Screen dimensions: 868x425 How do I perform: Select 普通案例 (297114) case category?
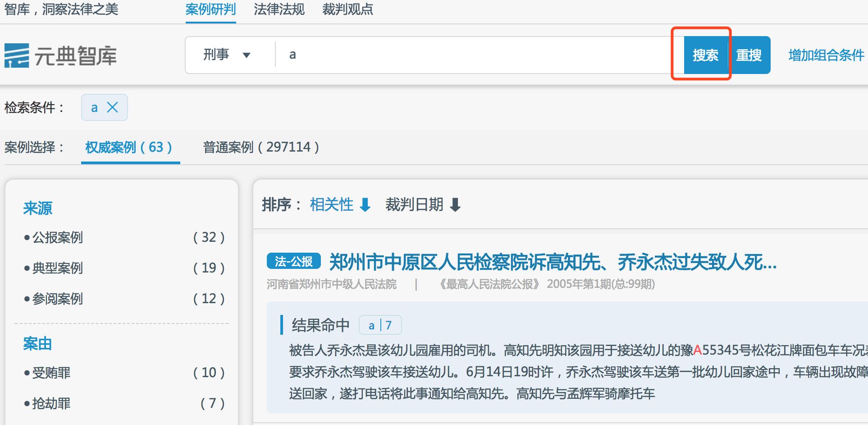coord(261,147)
